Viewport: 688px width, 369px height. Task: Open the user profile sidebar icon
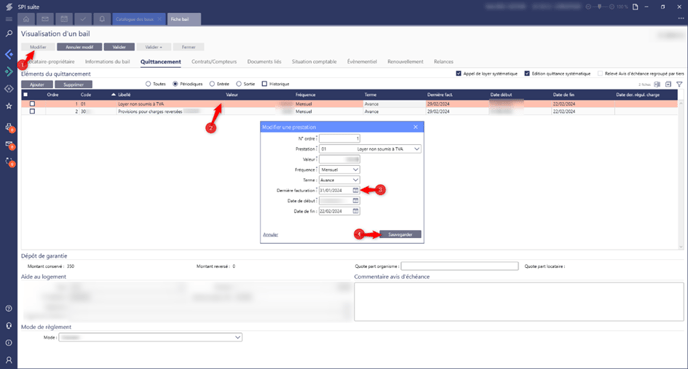(x=9, y=360)
